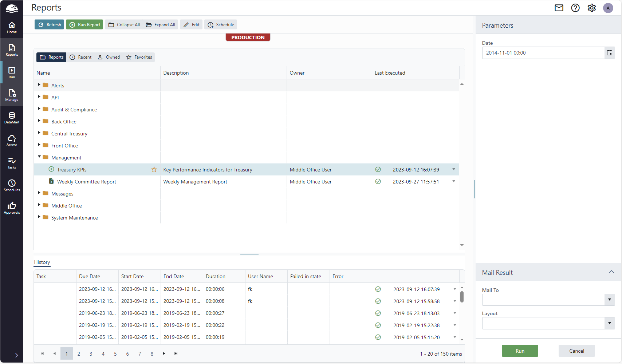622x364 pixels.
Task: Expand the Messages folder
Action: click(39, 193)
